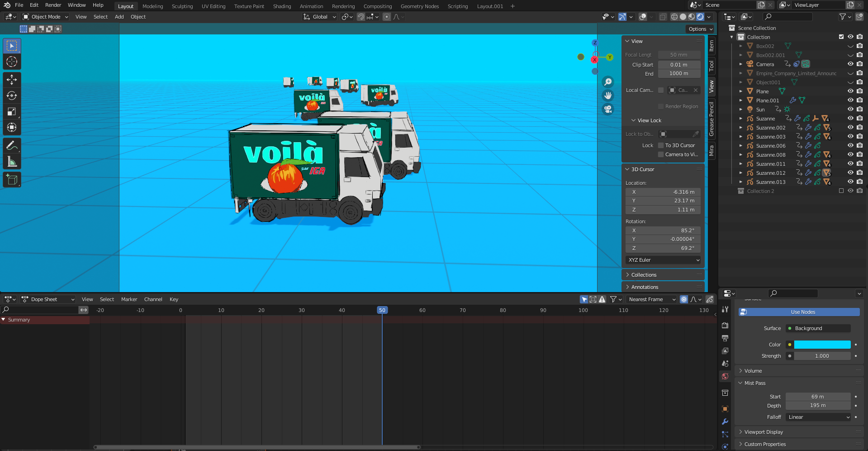Toggle the Use Nodes button
The image size is (868, 451).
[x=799, y=312]
